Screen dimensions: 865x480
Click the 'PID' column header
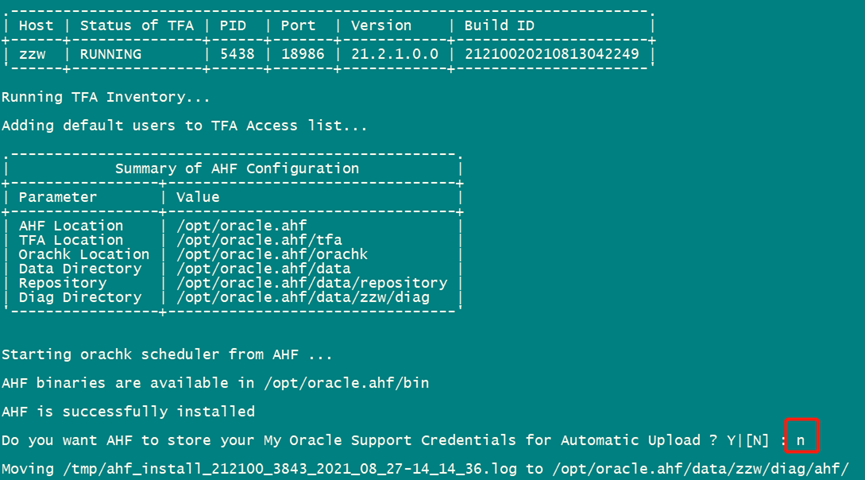[233, 25]
